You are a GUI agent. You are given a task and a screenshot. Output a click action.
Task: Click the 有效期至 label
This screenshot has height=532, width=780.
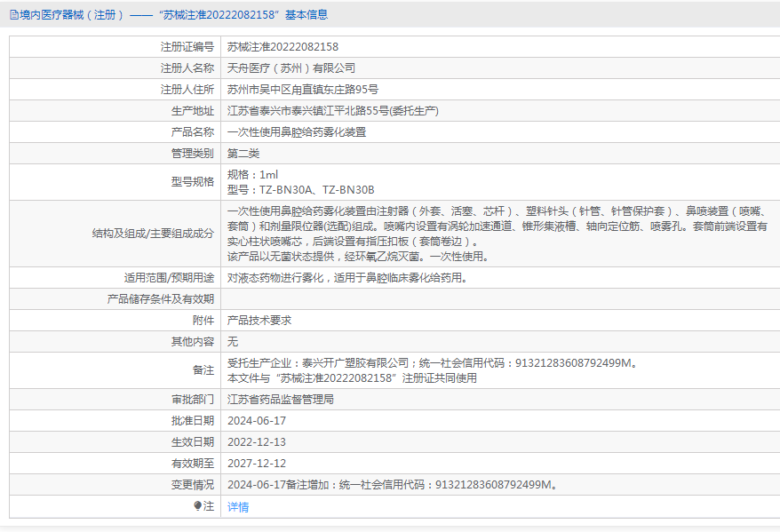coord(193,464)
